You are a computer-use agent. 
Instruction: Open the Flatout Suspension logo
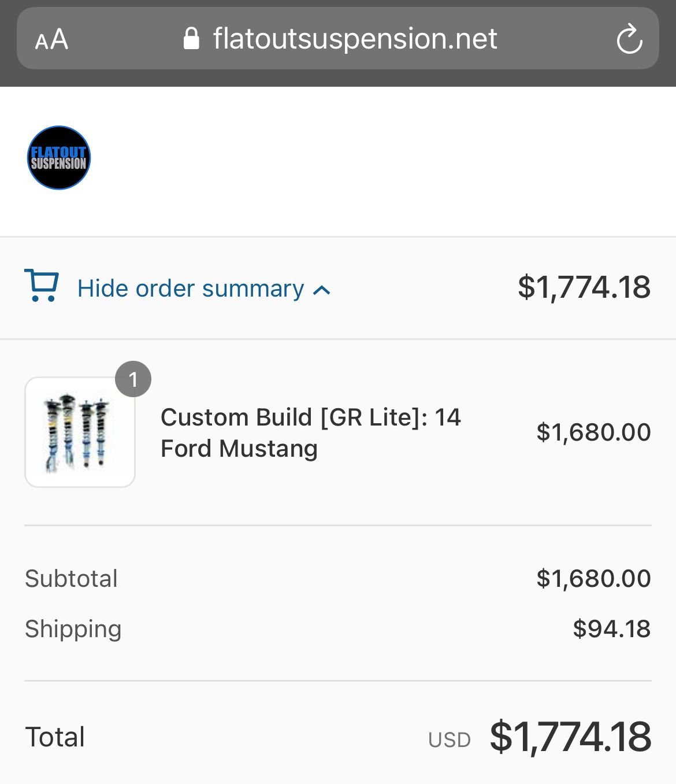[x=59, y=158]
